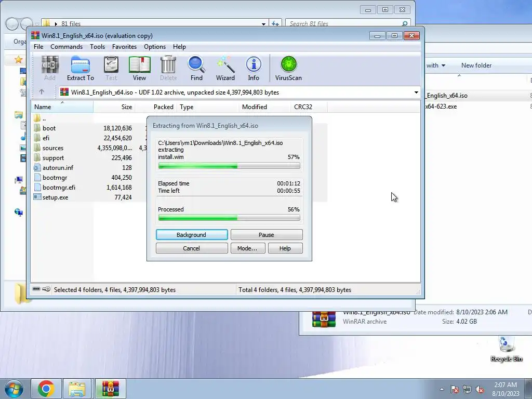Click the WinRAR taskbar icon
The height and width of the screenshot is (399, 532).
point(110,389)
